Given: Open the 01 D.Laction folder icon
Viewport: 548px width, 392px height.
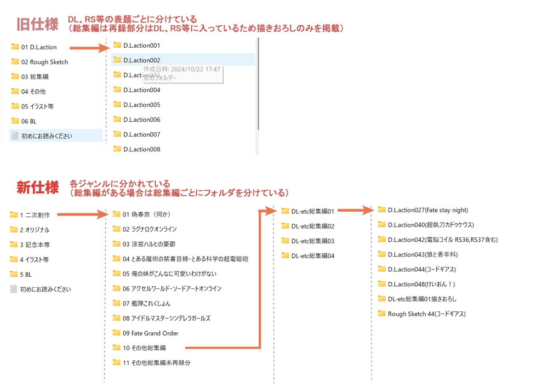Looking at the screenshot, I should pyautogui.click(x=15, y=47).
